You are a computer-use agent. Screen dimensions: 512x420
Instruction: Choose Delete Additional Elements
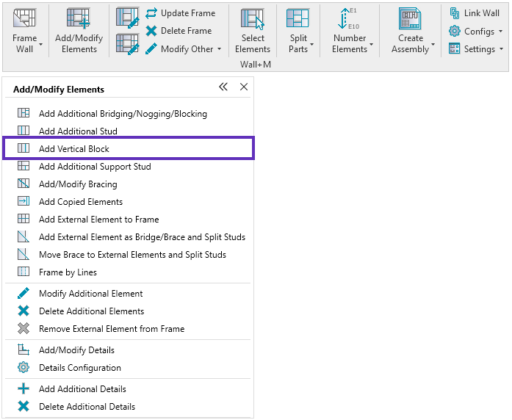pyautogui.click(x=91, y=311)
